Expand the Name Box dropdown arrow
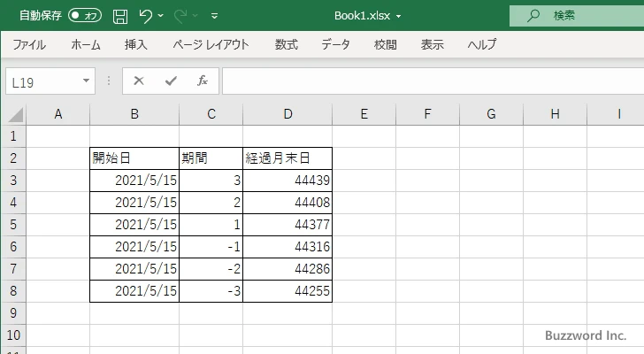Screen dimensions: 644x354 [x=87, y=81]
